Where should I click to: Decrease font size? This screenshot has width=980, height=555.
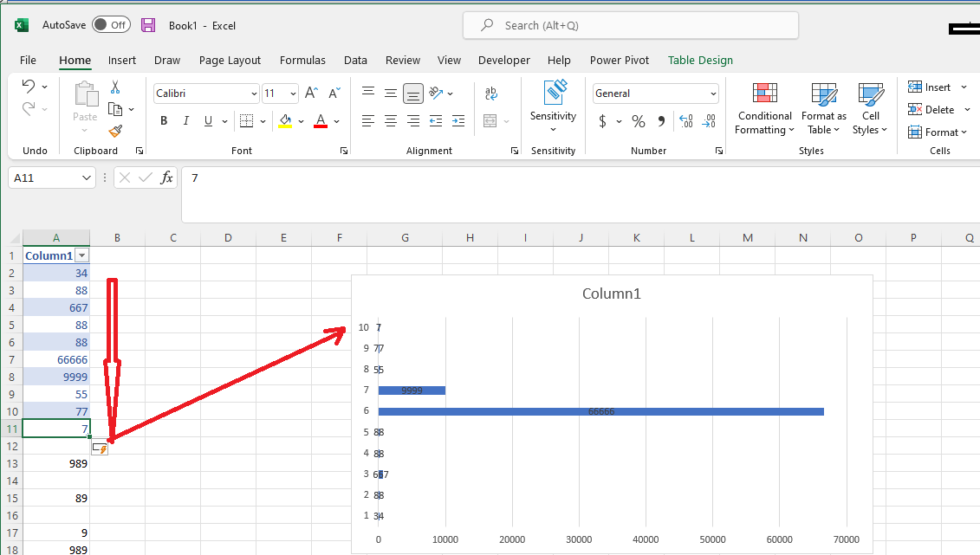tap(334, 93)
